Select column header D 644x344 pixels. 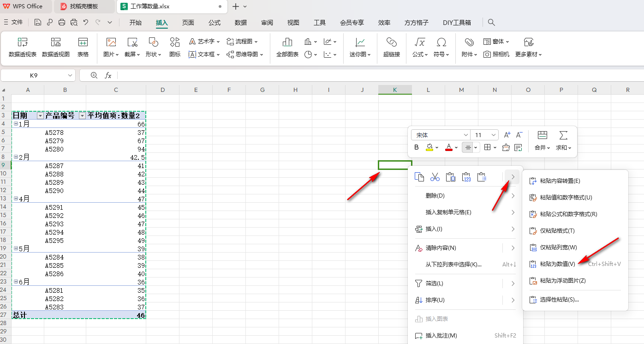pos(162,90)
